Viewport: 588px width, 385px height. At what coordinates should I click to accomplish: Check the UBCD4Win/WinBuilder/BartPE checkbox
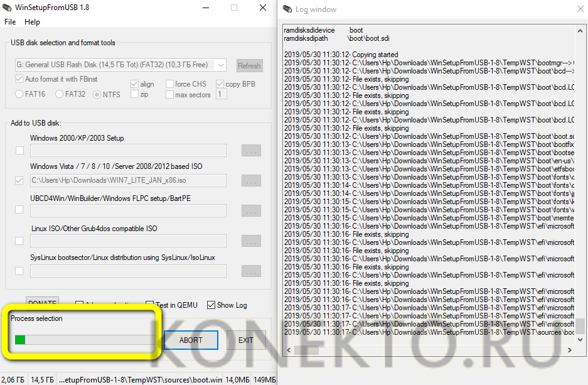pyautogui.click(x=19, y=210)
